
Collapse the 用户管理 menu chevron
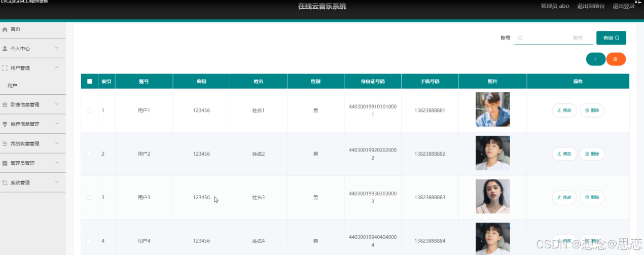[57, 67]
